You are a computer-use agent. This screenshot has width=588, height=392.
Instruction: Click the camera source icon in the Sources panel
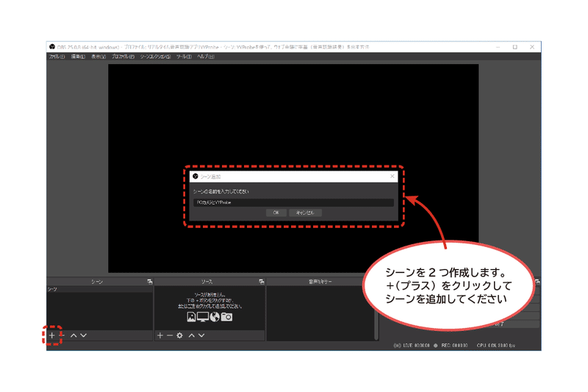(x=226, y=317)
